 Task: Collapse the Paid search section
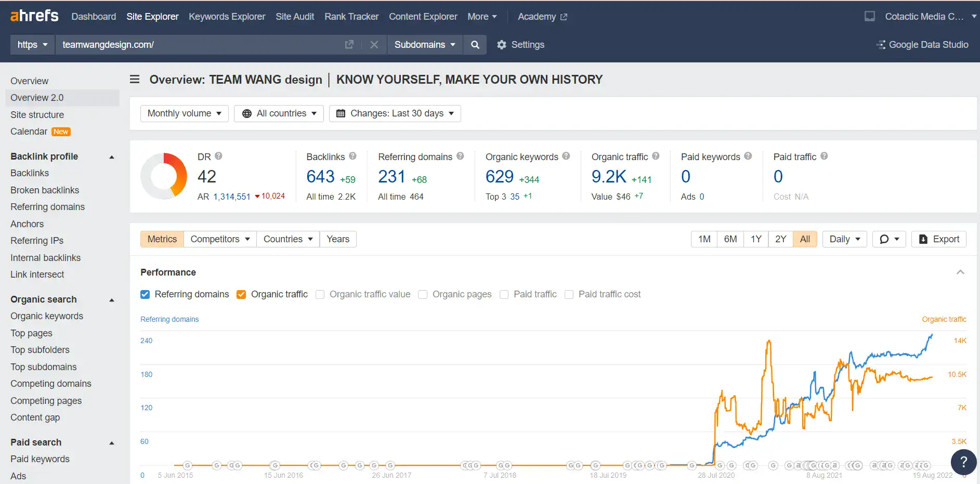[x=111, y=442]
